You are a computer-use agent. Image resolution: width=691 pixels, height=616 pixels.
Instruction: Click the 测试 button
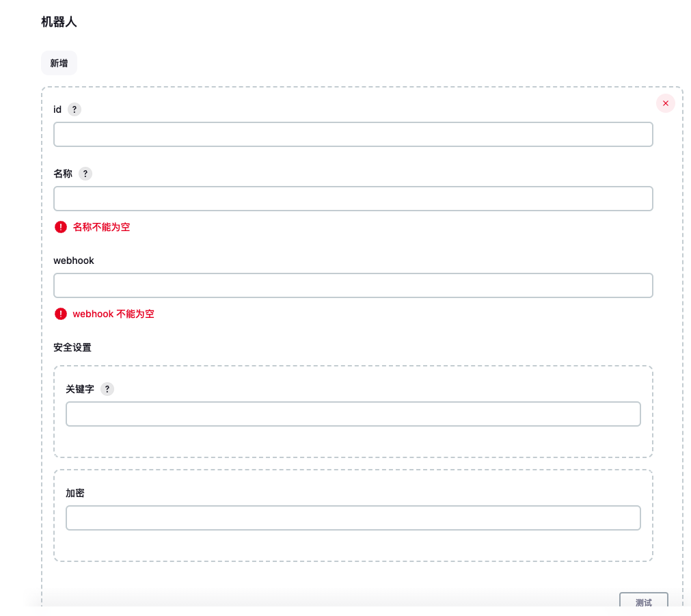(643, 602)
